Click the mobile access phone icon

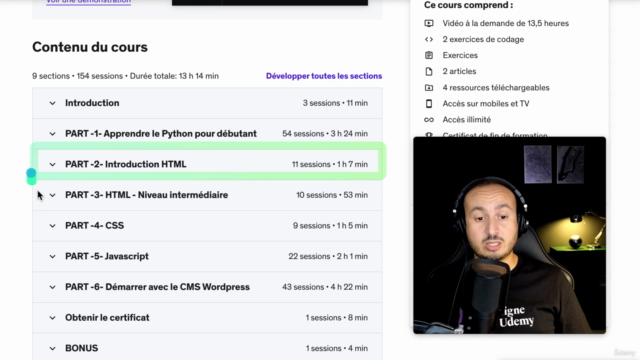(429, 104)
